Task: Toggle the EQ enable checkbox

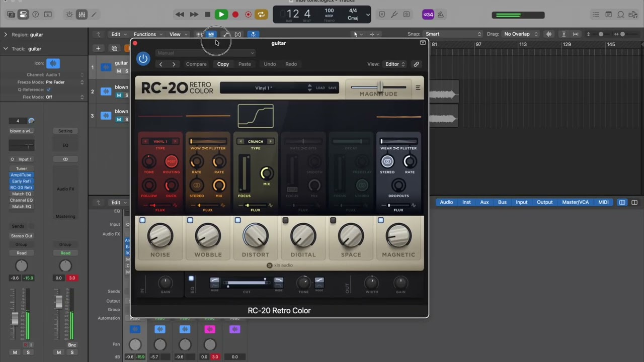Action: [191, 279]
